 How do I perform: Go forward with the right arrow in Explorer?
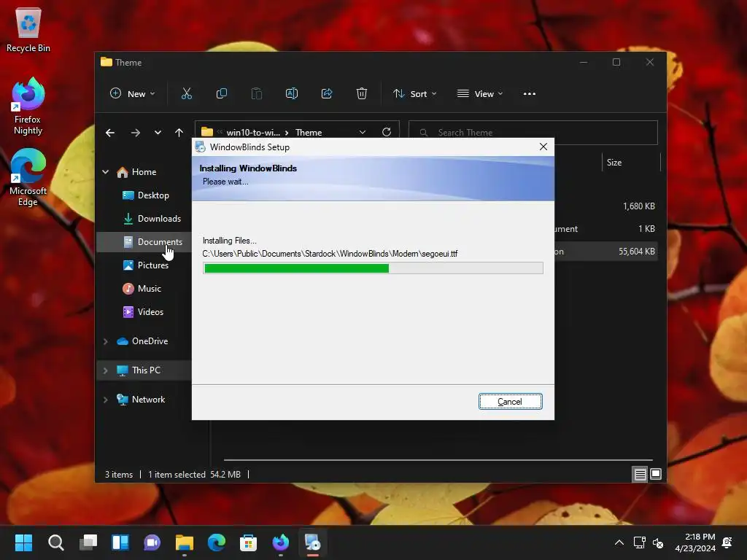click(x=135, y=133)
